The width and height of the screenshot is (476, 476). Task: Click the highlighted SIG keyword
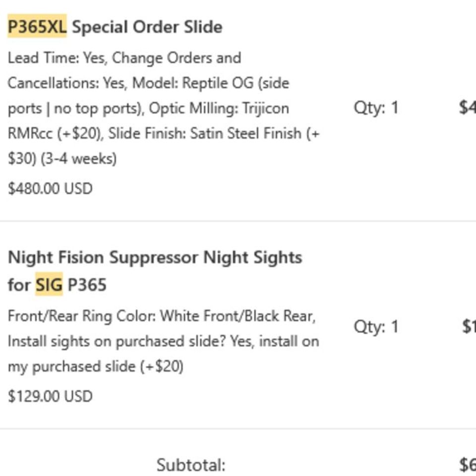click(x=49, y=285)
